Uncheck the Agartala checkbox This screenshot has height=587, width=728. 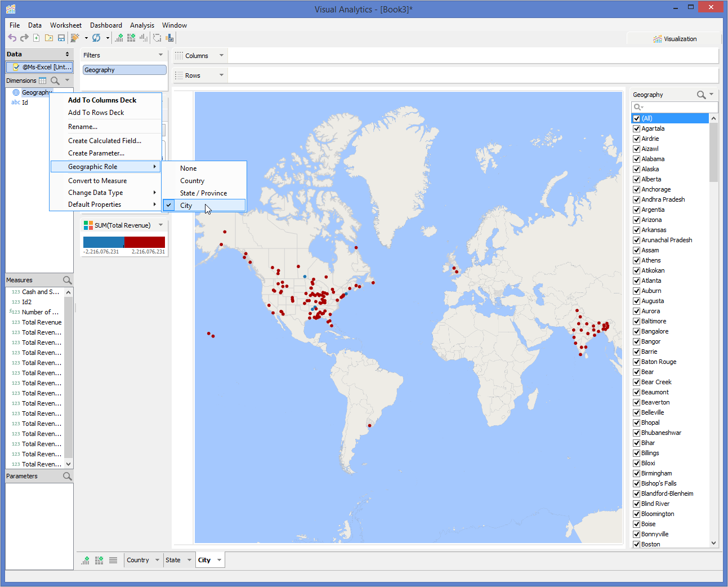[636, 128]
